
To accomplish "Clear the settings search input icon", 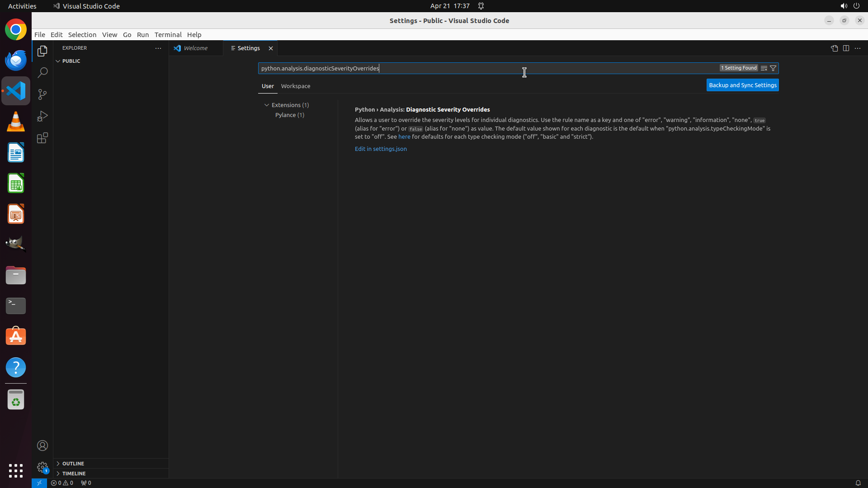I will (764, 68).
